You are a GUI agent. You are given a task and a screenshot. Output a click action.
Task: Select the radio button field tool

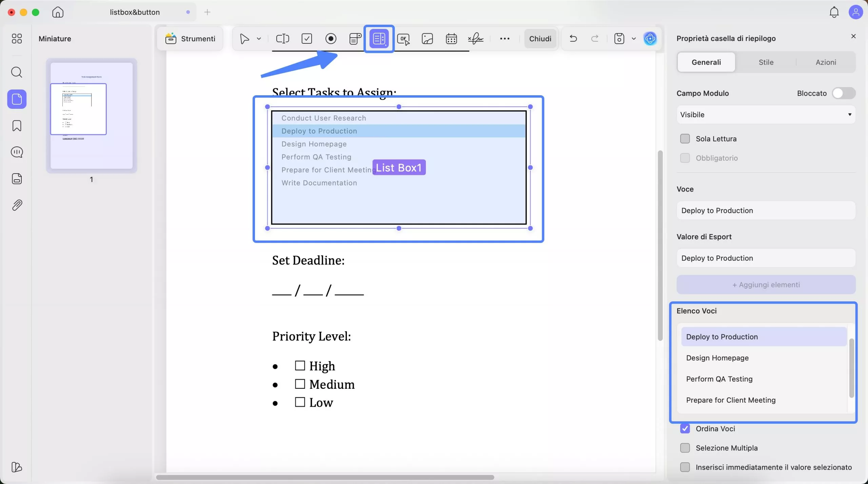[331, 39]
